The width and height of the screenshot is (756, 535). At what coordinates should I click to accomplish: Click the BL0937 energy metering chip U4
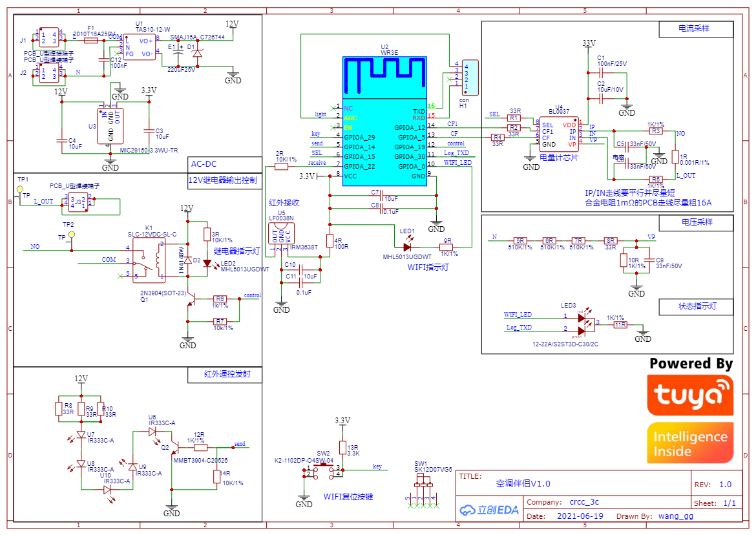pos(559,134)
